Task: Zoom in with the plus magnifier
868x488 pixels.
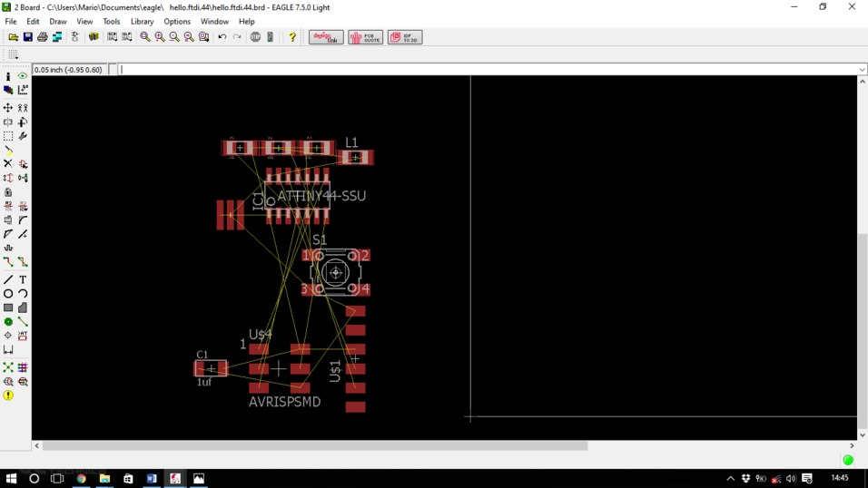Action: 160,37
